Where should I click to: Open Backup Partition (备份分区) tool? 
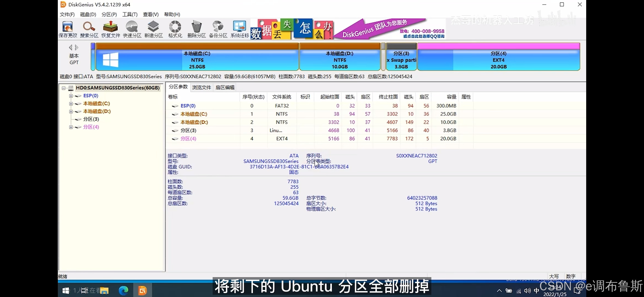click(218, 29)
